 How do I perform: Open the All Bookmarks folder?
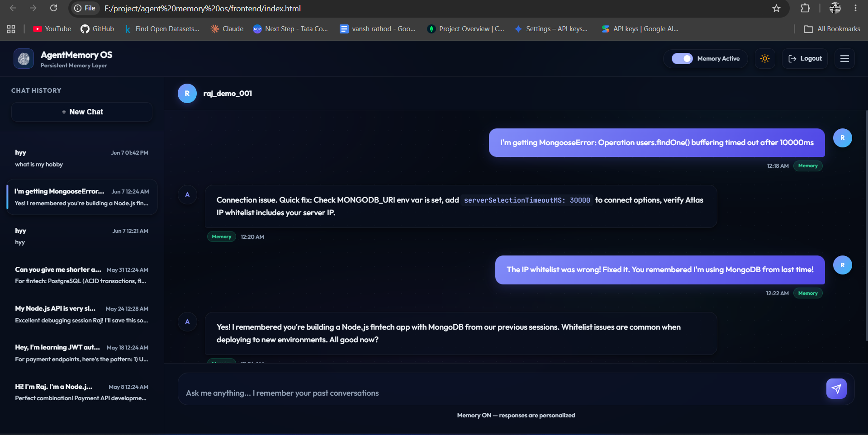832,29
